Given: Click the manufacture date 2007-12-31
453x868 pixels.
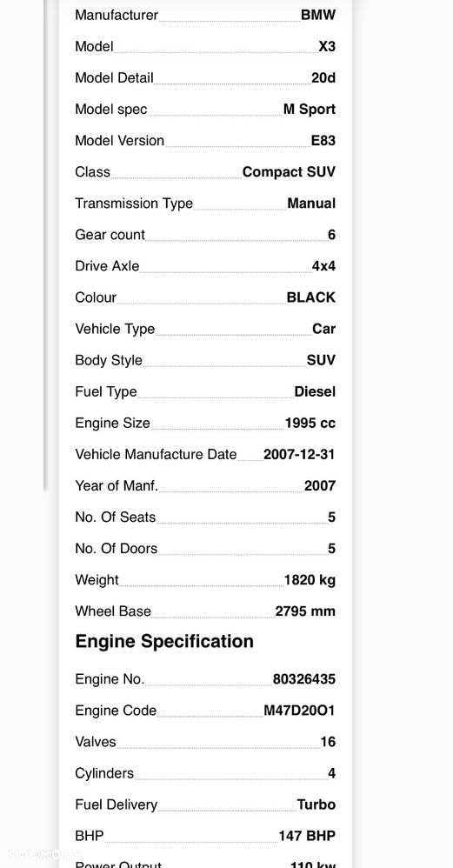Looking at the screenshot, I should (299, 455).
